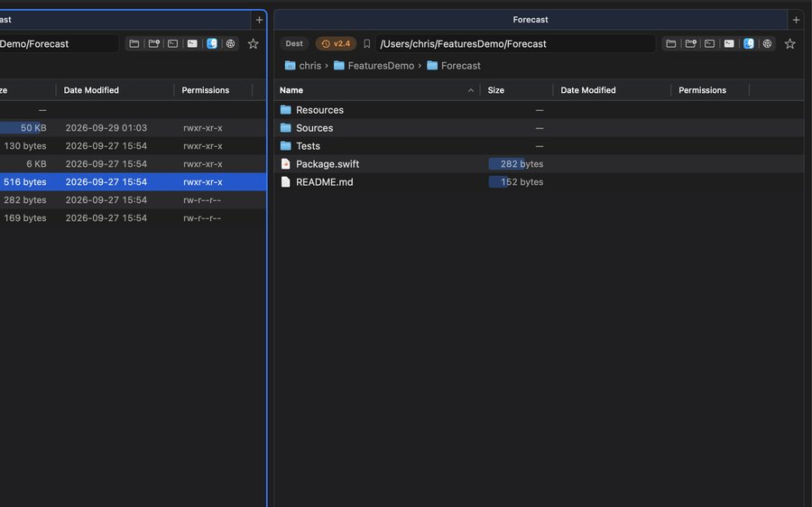
Task: Select the Sources folder
Action: tap(539, 128)
